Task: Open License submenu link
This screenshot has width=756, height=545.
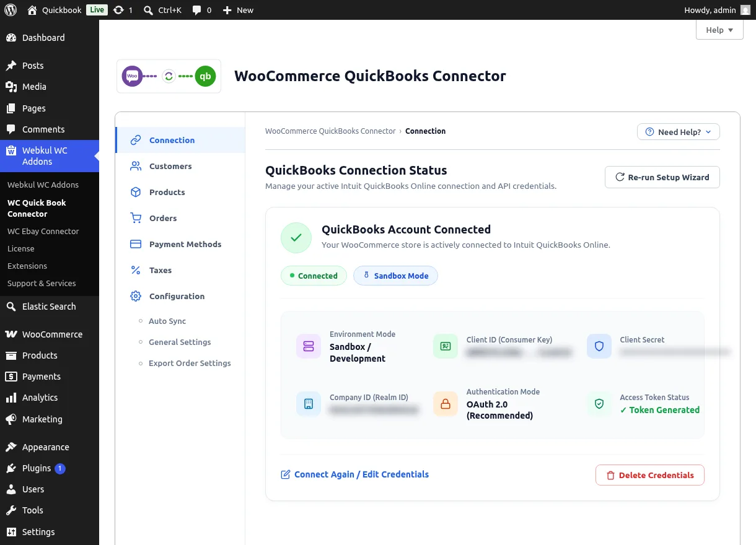Action: click(x=21, y=248)
